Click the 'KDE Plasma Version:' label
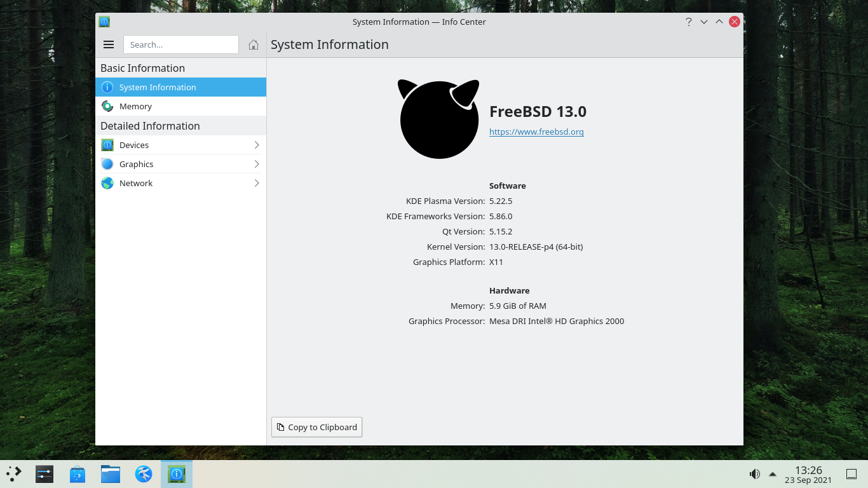868x488 pixels. (445, 201)
